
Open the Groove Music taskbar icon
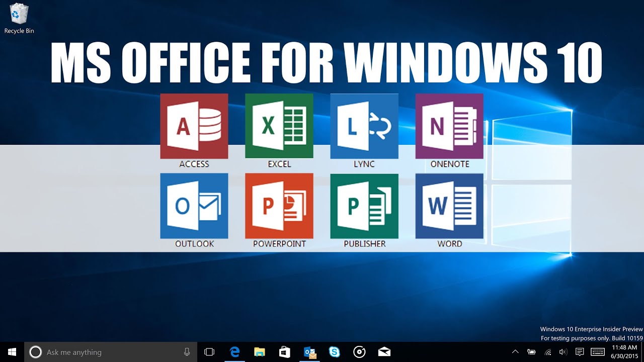tap(359, 352)
